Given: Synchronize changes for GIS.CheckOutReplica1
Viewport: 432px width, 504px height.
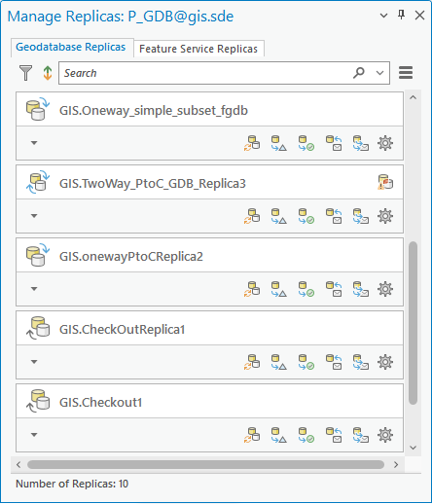Looking at the screenshot, I should point(252,362).
